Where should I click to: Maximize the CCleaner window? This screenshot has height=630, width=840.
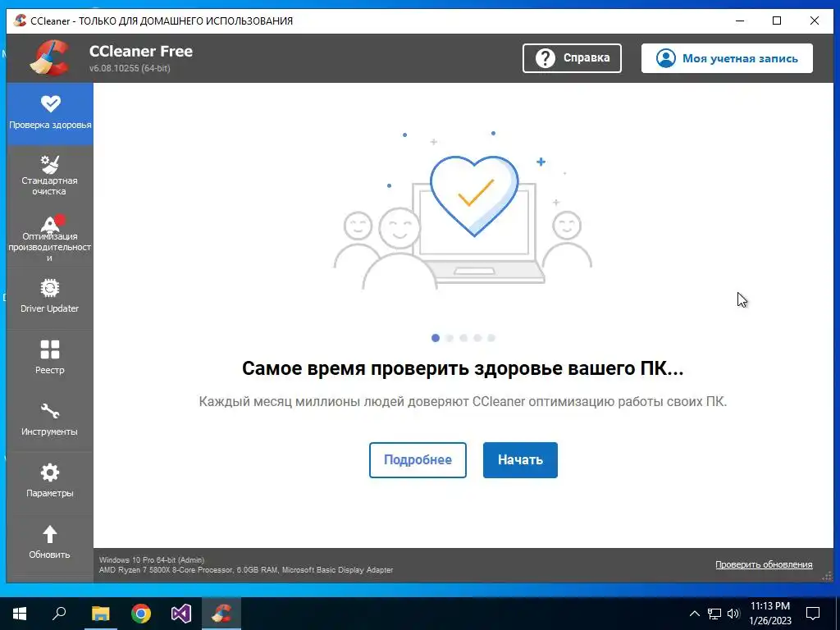coord(777,21)
